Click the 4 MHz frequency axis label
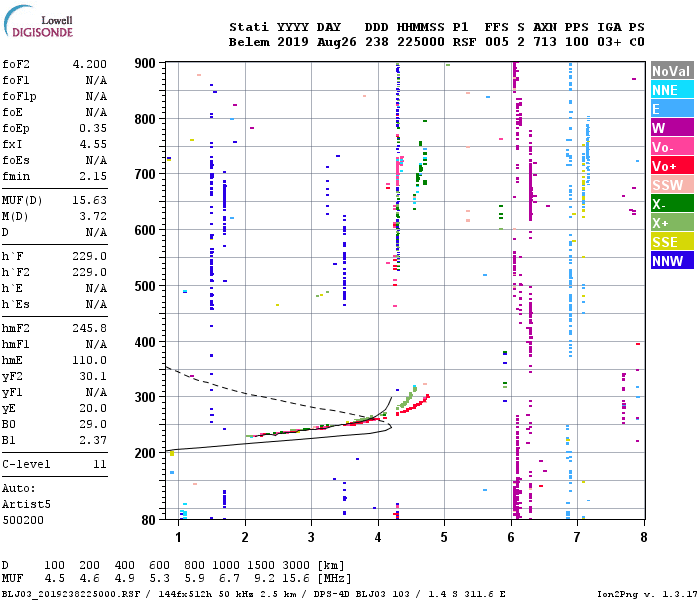This screenshot has width=700, height=600. click(x=378, y=537)
